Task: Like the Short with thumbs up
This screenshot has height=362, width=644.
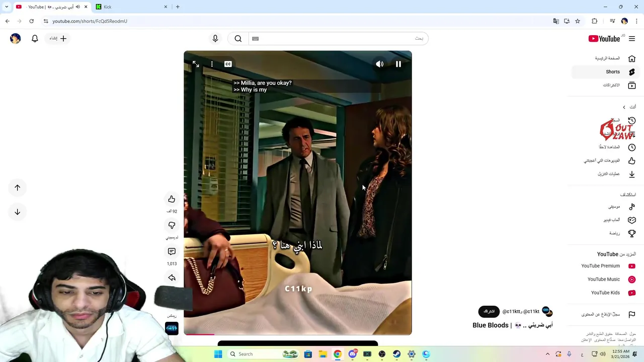Action: (172, 199)
